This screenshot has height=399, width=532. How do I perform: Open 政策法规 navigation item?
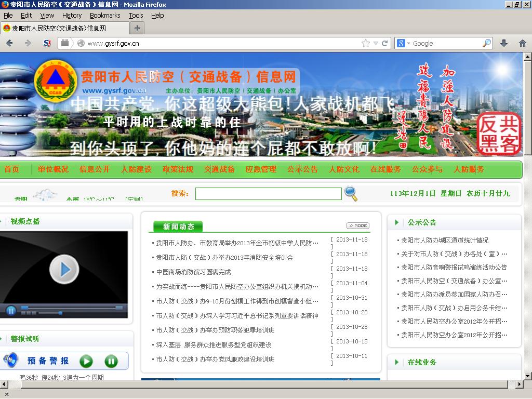point(178,169)
